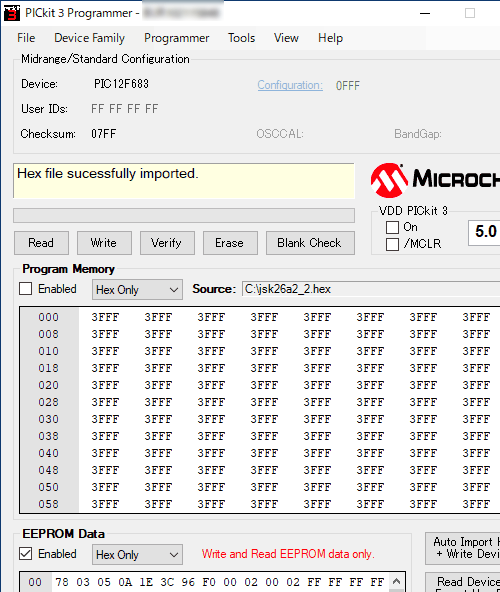Open the Help menu
Screen dimensions: 500x592
[330, 38]
